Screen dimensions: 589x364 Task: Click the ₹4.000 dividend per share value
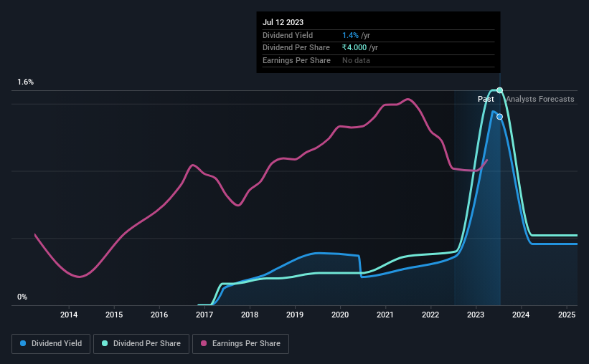click(x=354, y=48)
